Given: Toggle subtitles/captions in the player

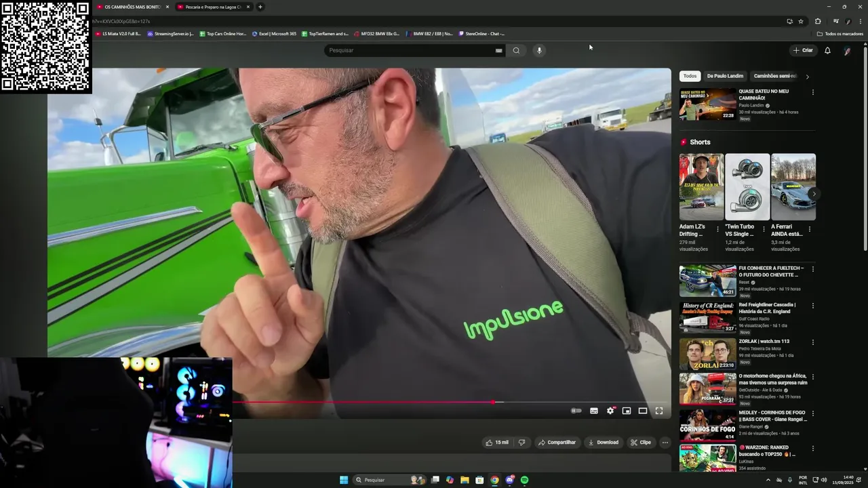Looking at the screenshot, I should click(x=594, y=411).
